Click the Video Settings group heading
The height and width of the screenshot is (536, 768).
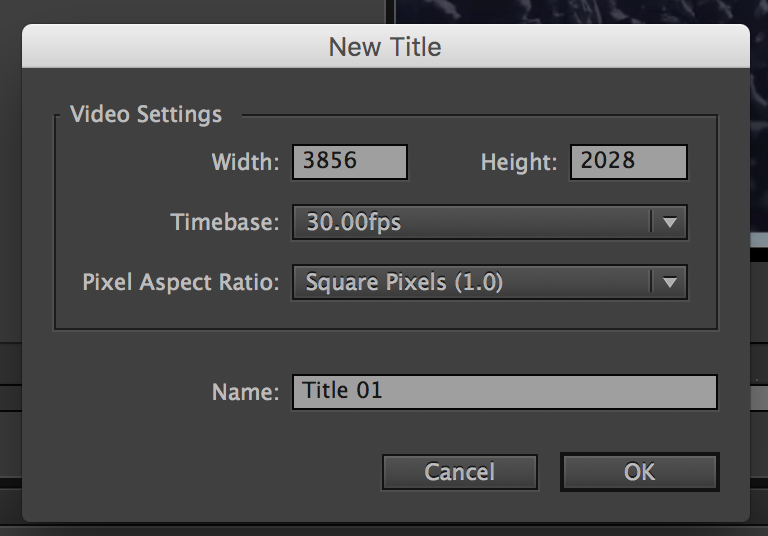(146, 114)
